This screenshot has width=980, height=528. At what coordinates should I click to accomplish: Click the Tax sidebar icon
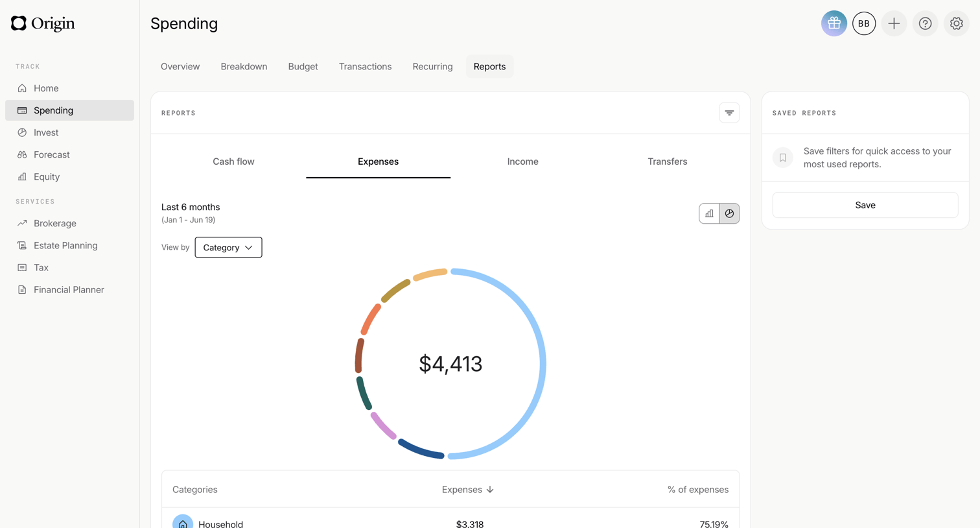click(x=22, y=267)
